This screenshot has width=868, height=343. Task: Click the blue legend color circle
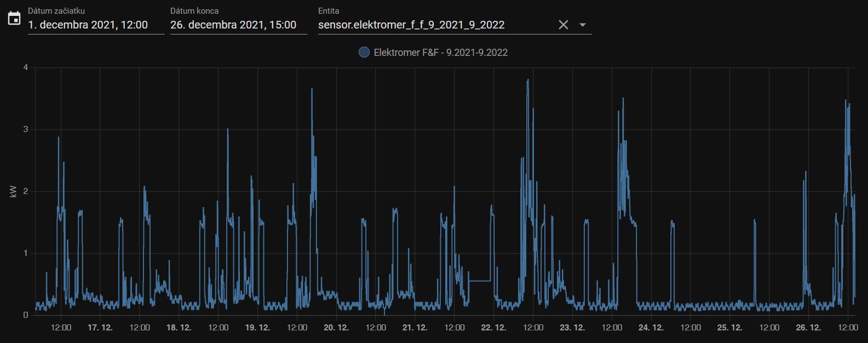point(364,53)
